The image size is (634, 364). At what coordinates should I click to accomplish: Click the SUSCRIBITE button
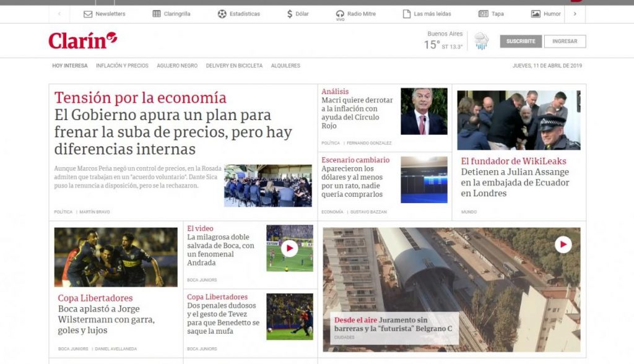tap(521, 41)
